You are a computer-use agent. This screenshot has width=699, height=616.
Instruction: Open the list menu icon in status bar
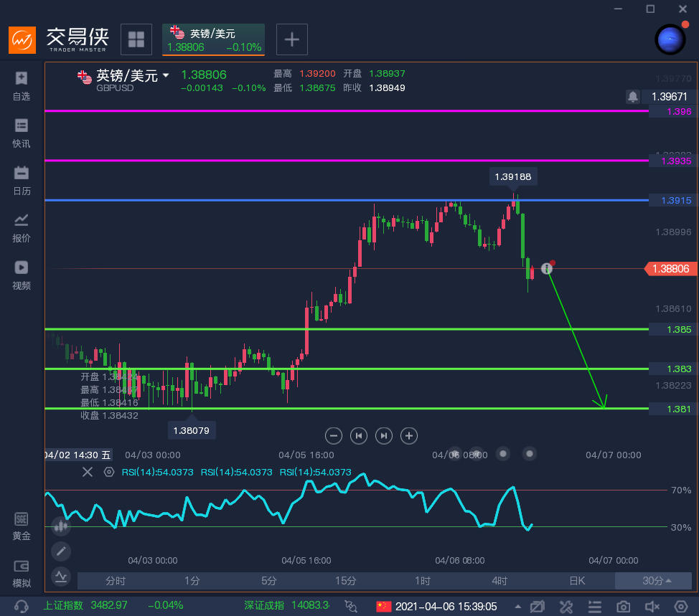pyautogui.click(x=595, y=606)
